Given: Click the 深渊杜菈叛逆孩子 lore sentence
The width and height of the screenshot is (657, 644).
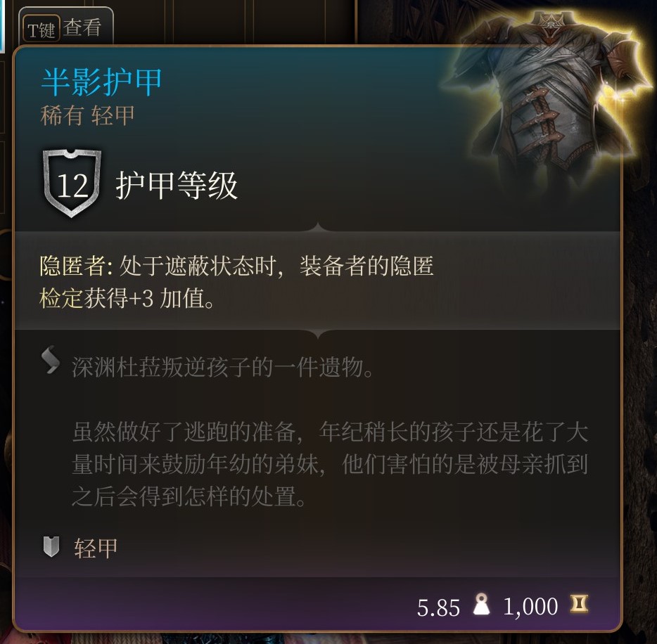Looking at the screenshot, I should pos(222,367).
